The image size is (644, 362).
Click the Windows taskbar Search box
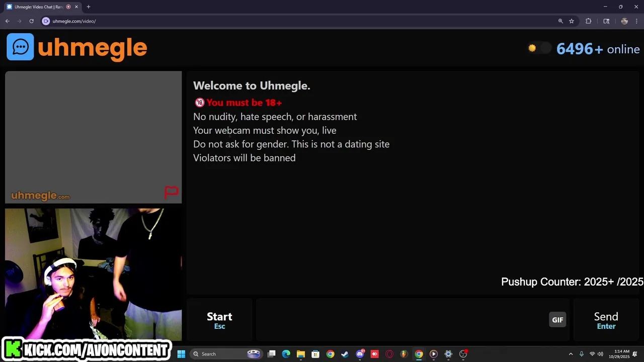[x=226, y=354]
